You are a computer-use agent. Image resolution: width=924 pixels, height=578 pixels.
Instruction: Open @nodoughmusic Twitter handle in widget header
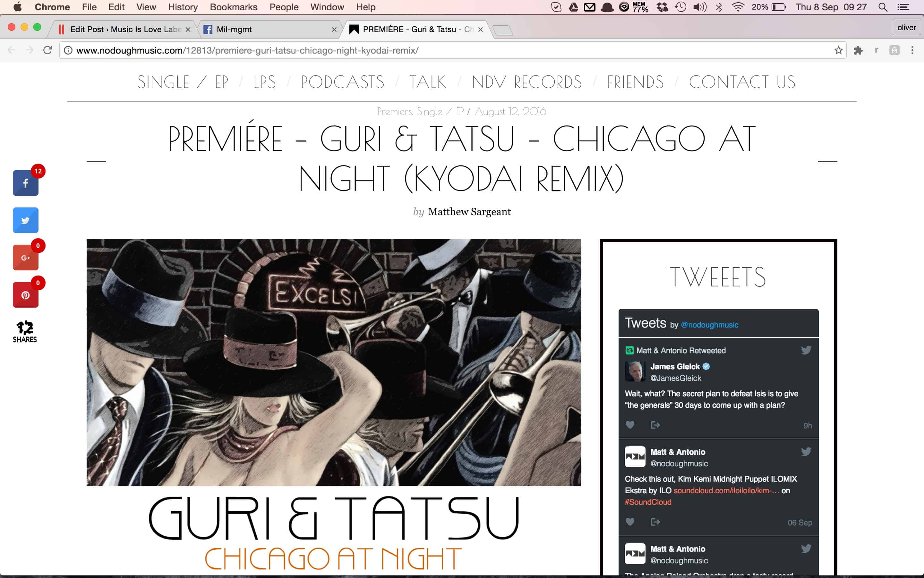tap(709, 325)
